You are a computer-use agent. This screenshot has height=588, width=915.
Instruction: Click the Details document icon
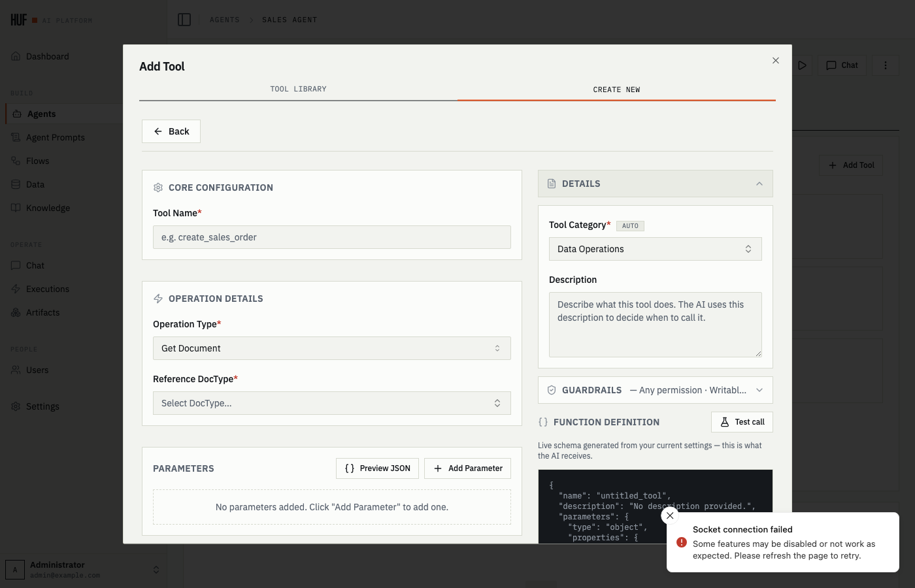point(552,184)
